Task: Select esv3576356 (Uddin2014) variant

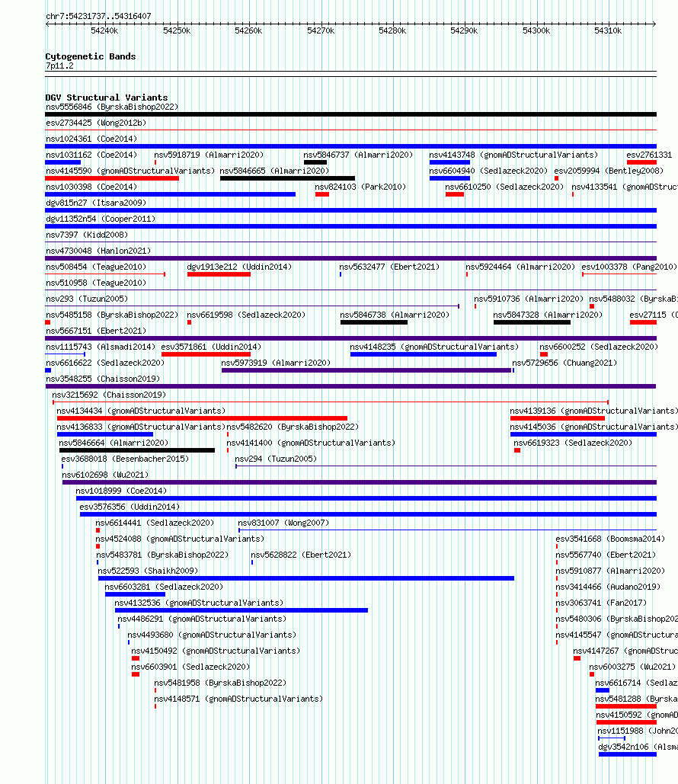Action: 130,507
